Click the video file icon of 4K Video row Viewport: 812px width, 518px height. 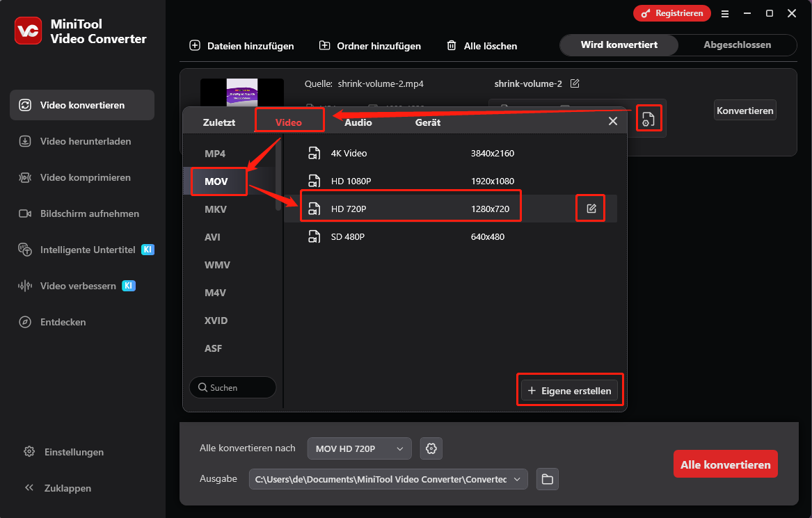315,153
